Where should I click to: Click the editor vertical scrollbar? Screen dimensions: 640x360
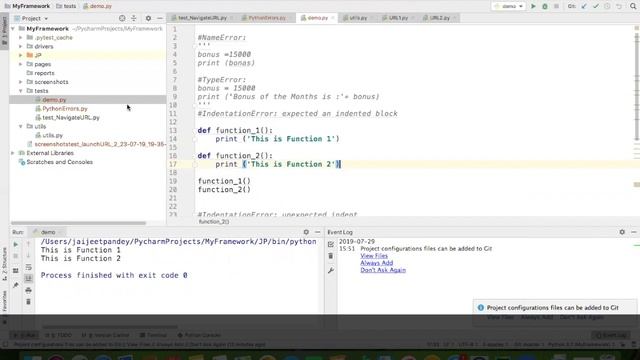click(636, 86)
